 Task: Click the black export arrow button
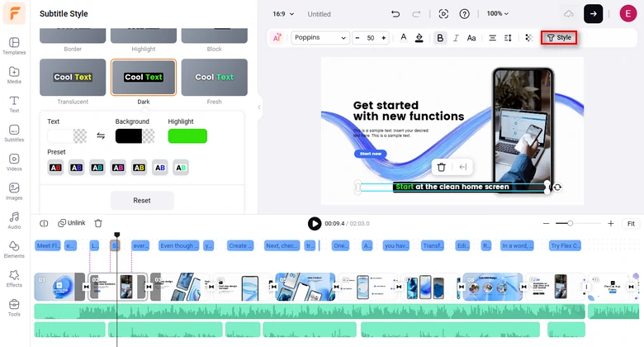[x=593, y=13]
